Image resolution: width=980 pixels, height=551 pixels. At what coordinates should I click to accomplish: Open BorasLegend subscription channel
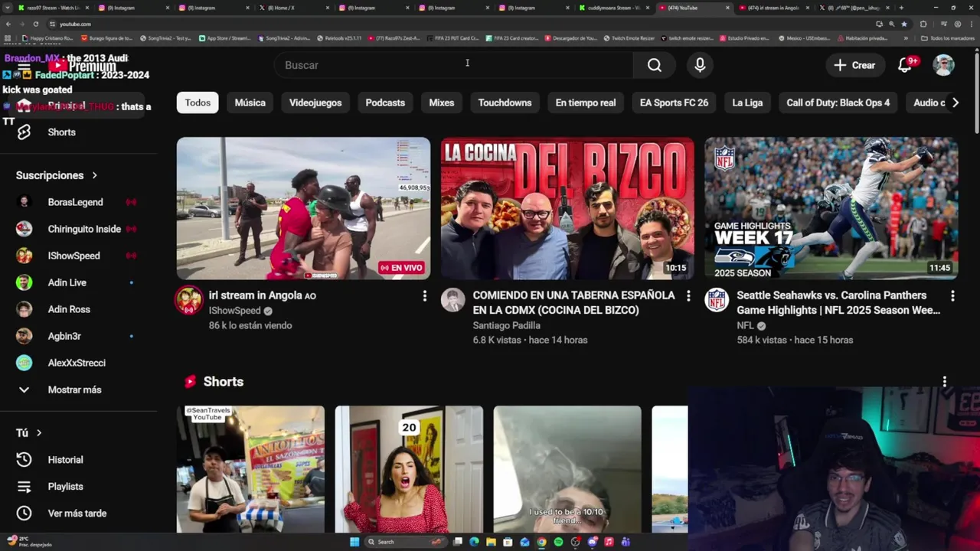(x=77, y=202)
